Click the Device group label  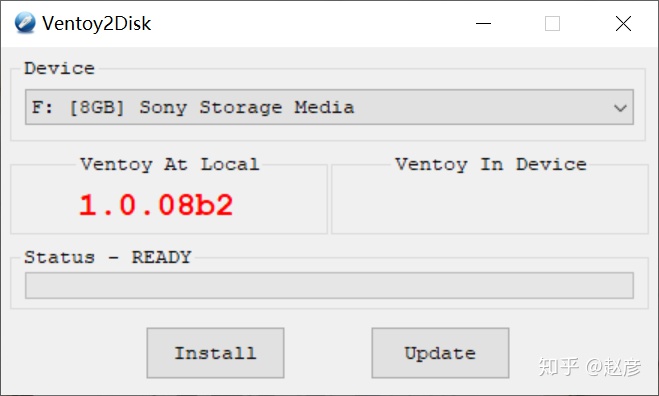[59, 68]
